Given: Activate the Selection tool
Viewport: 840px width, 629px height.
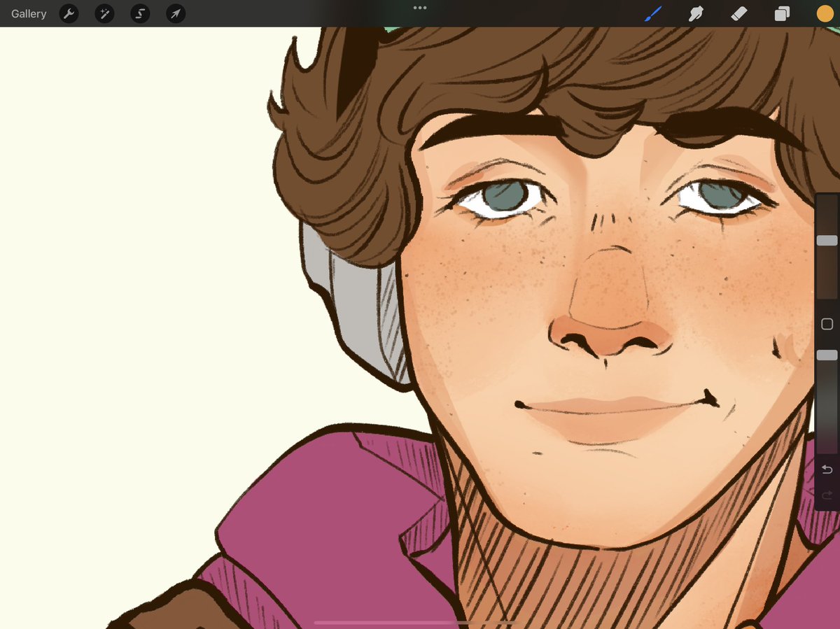Looking at the screenshot, I should point(140,13).
